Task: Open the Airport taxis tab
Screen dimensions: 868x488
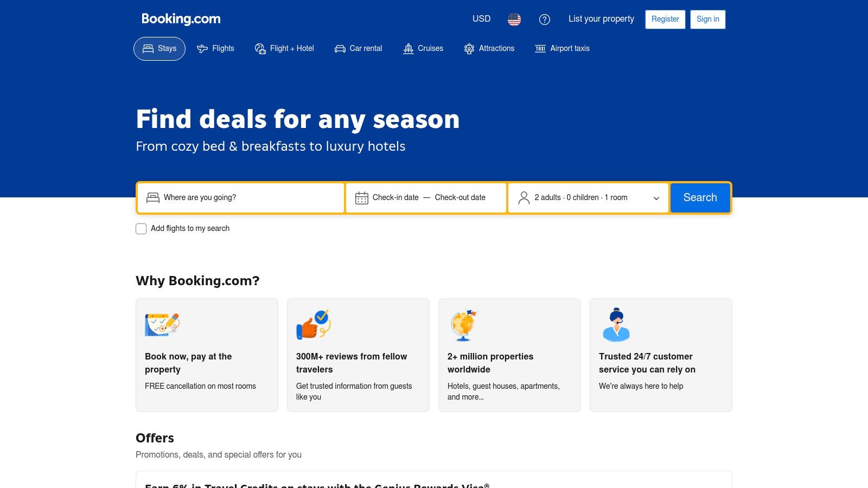Action: [563, 49]
